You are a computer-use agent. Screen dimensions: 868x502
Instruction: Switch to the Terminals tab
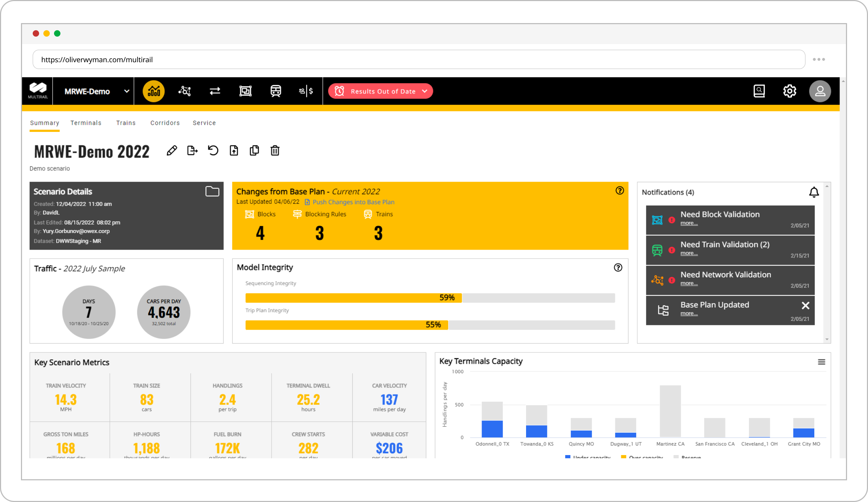(x=86, y=123)
